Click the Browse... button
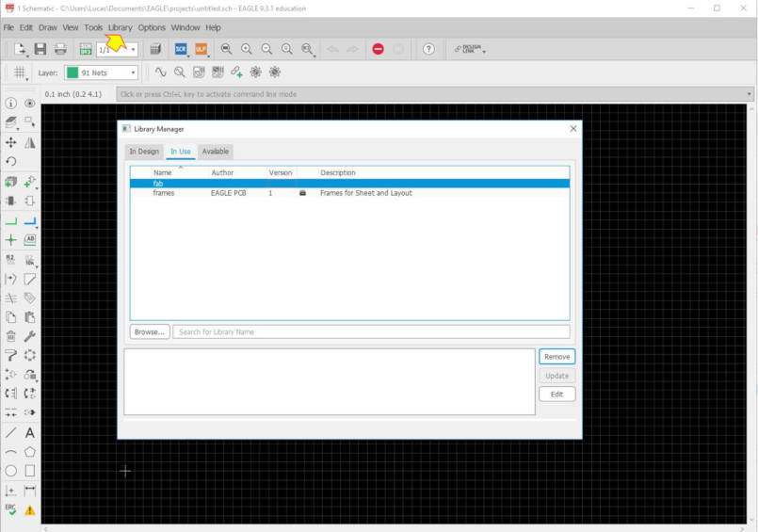758x532 pixels. [x=150, y=332]
